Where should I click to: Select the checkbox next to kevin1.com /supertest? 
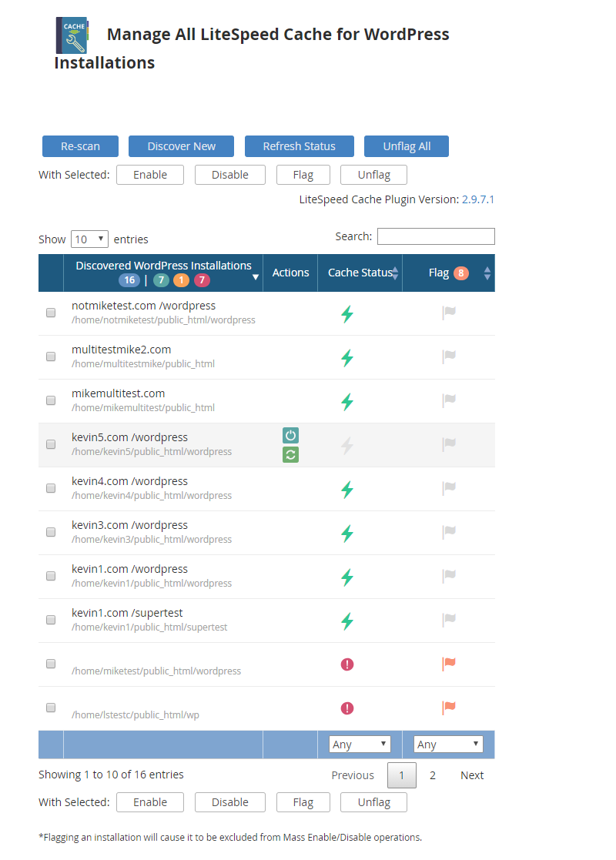pyautogui.click(x=50, y=619)
